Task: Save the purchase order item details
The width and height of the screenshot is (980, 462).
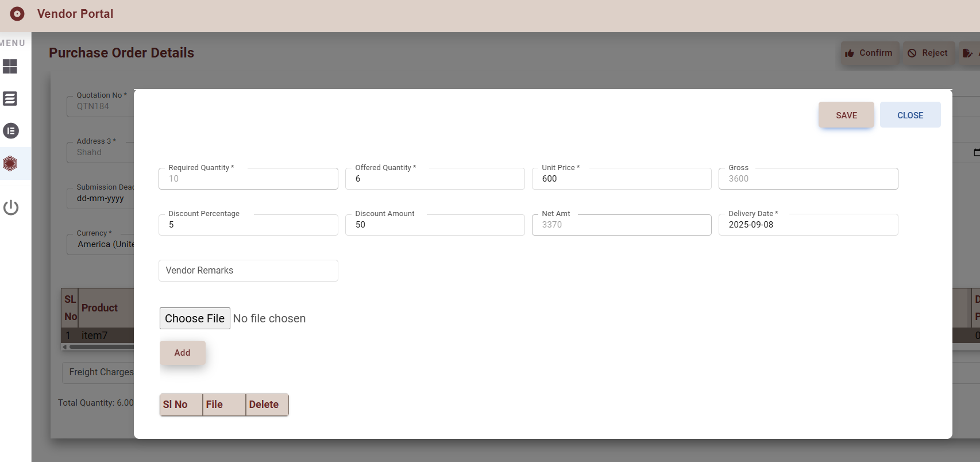Action: [x=846, y=115]
